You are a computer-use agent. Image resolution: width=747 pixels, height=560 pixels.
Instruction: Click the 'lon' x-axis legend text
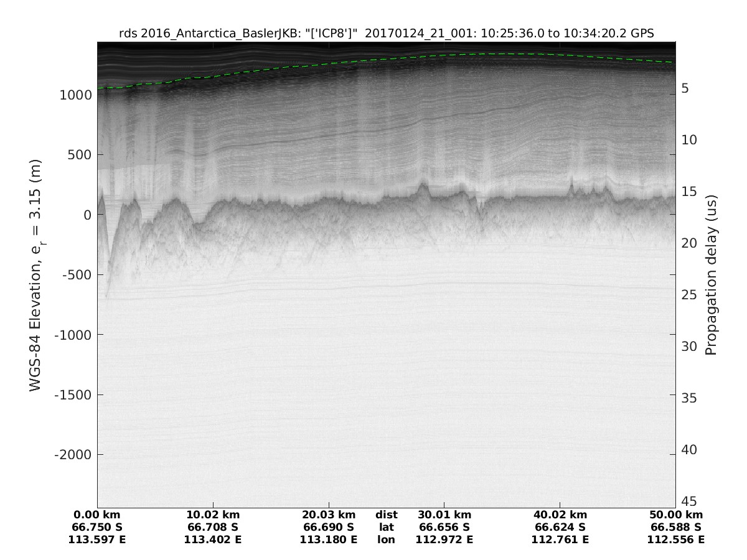[x=386, y=539]
